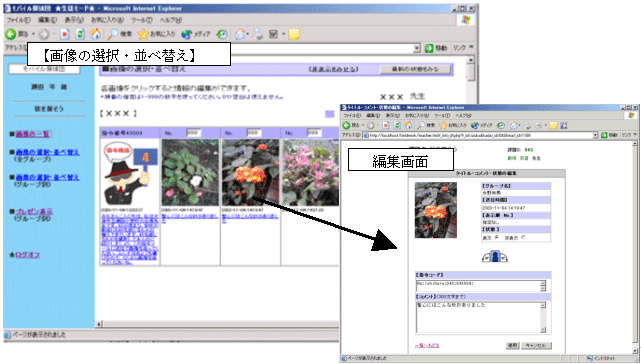Click the Print icon in main browser toolbar
Screen dimensions: 641x364
click(258, 34)
